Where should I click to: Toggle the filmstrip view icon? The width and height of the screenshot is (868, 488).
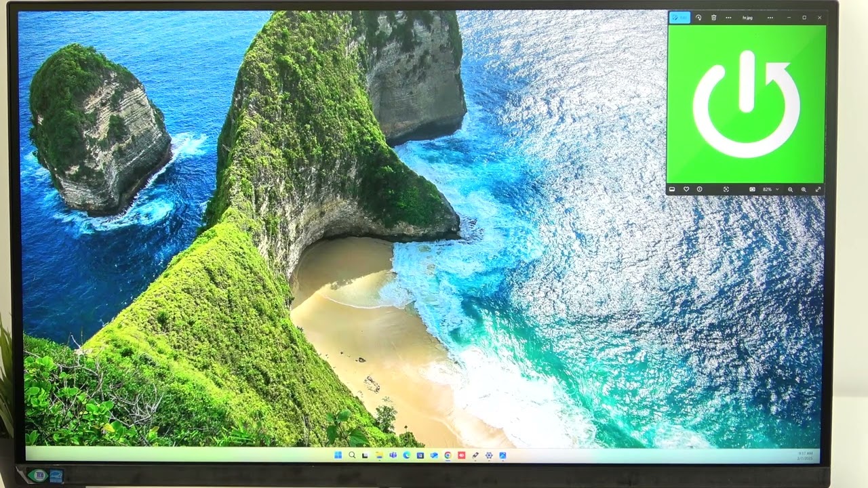click(x=672, y=189)
